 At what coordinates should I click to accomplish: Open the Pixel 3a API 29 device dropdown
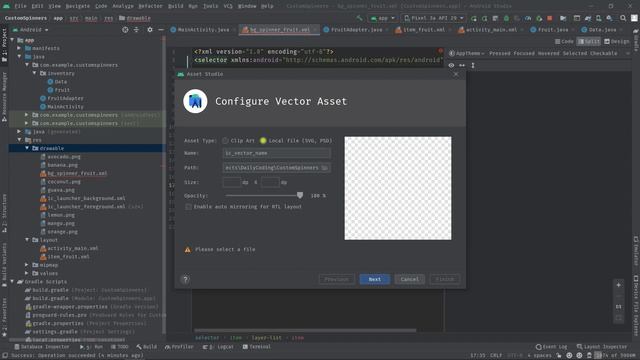click(433, 18)
